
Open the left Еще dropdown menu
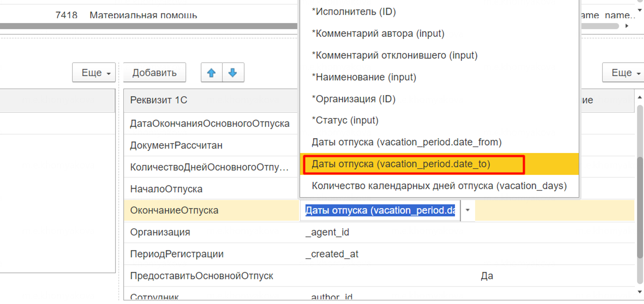tap(94, 73)
